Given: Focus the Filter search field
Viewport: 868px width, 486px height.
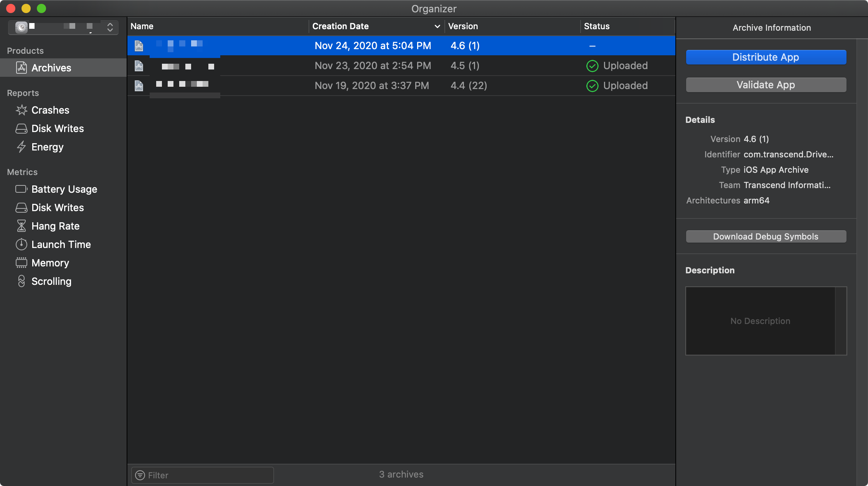Looking at the screenshot, I should tap(203, 475).
